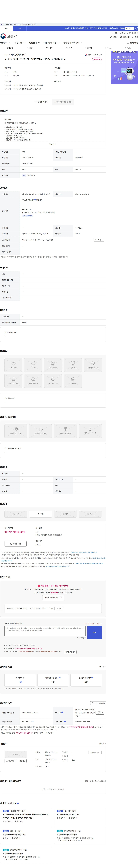Click 로그인 next to 이메일
This screenshot has width=138, height=868.
tap(59, 609)
